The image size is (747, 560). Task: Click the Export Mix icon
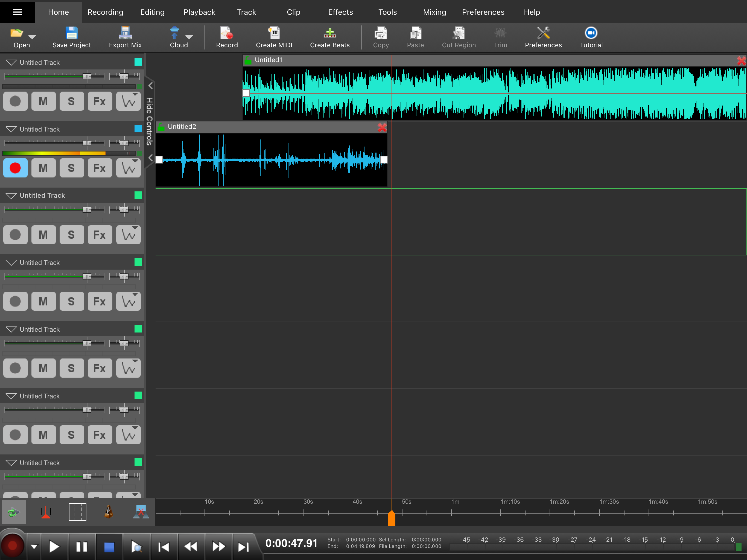[125, 33]
